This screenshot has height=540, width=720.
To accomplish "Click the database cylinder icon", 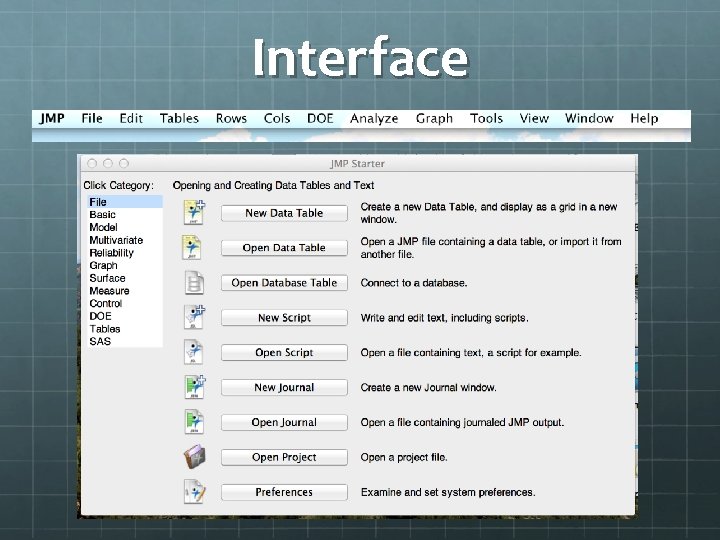I will pyautogui.click(x=194, y=282).
